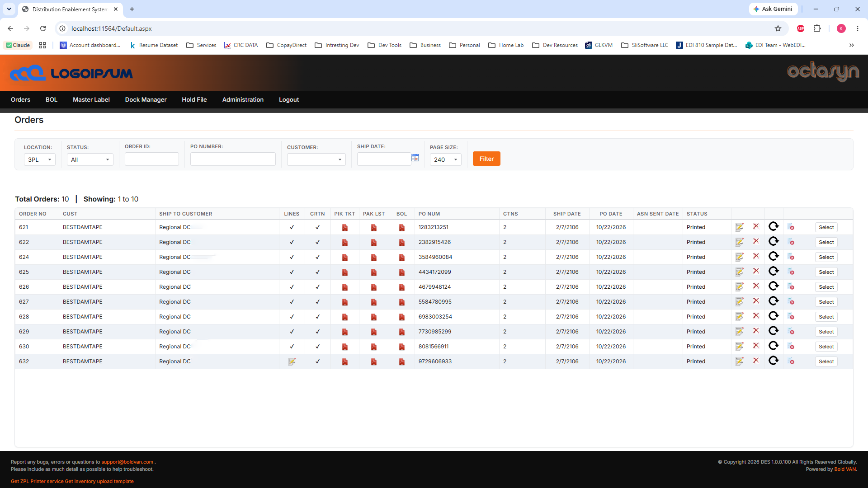Open the browser extensions puzzle icon

pos(817,28)
